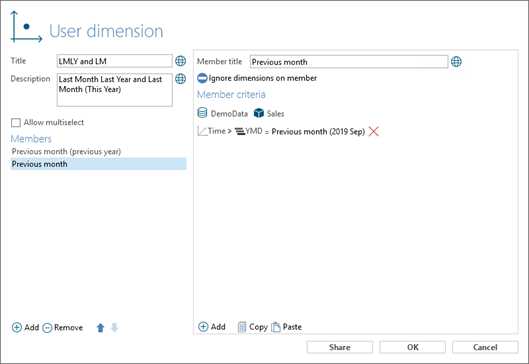Click the Time dimension axis icon
Viewport: 529px width, 364px height.
pos(202,131)
